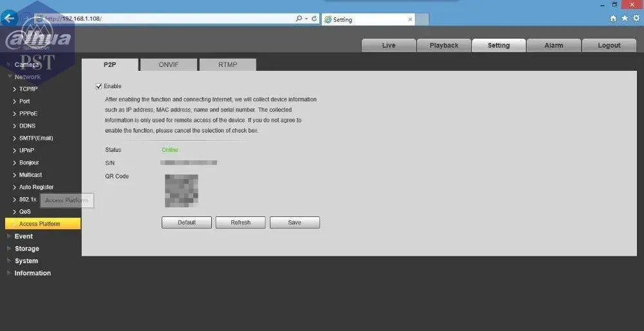
Task: Click the address bar search magnifier icon
Action: point(299,19)
